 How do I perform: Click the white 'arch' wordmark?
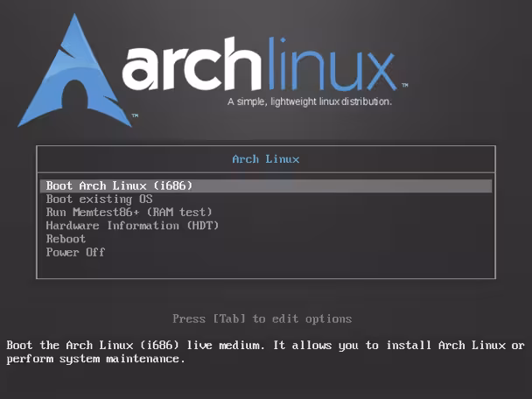pos(191,65)
